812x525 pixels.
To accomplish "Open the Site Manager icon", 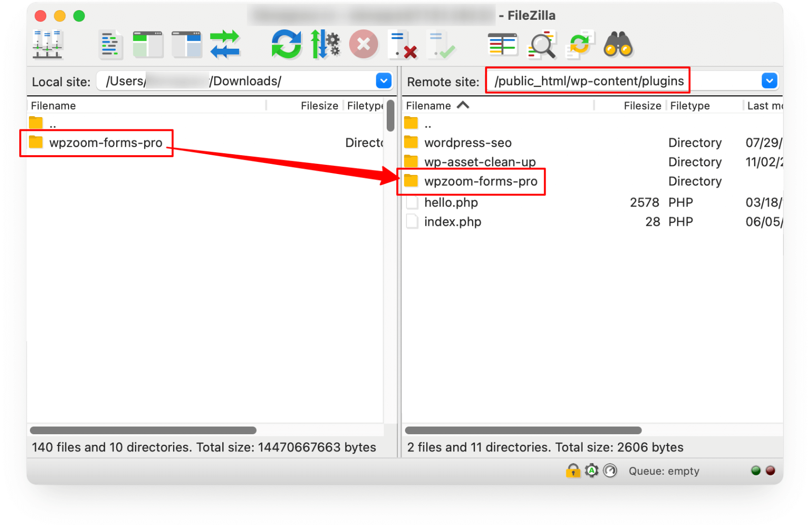I will pos(47,45).
